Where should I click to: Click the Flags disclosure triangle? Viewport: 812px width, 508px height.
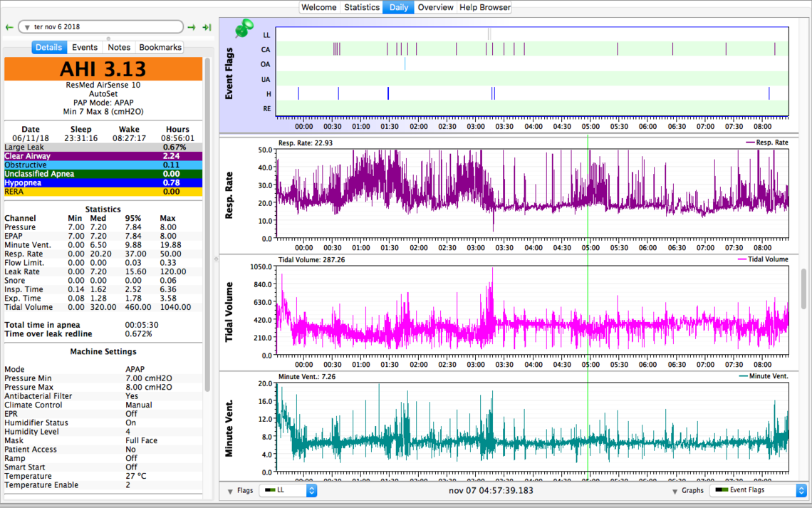click(x=230, y=491)
